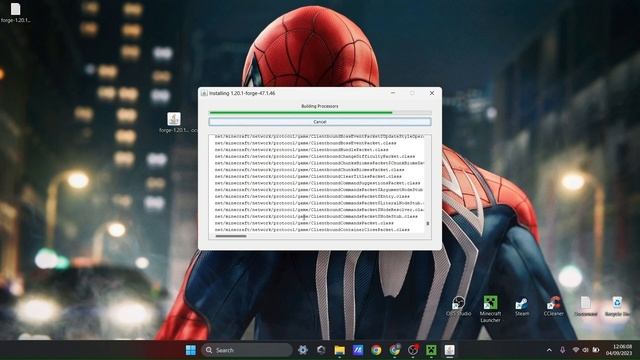Click the microphone tray icon
Viewport: 640px width, 360px height.
click(562, 350)
